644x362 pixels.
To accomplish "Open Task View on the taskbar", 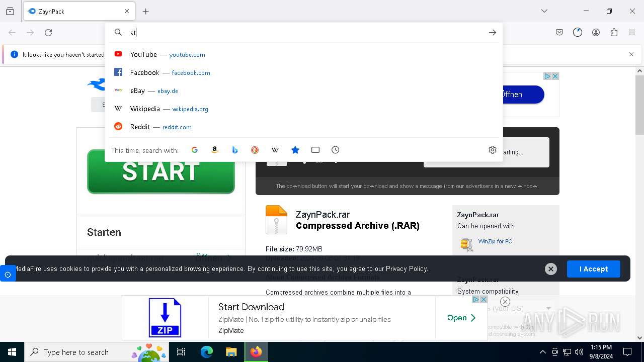I will (181, 352).
